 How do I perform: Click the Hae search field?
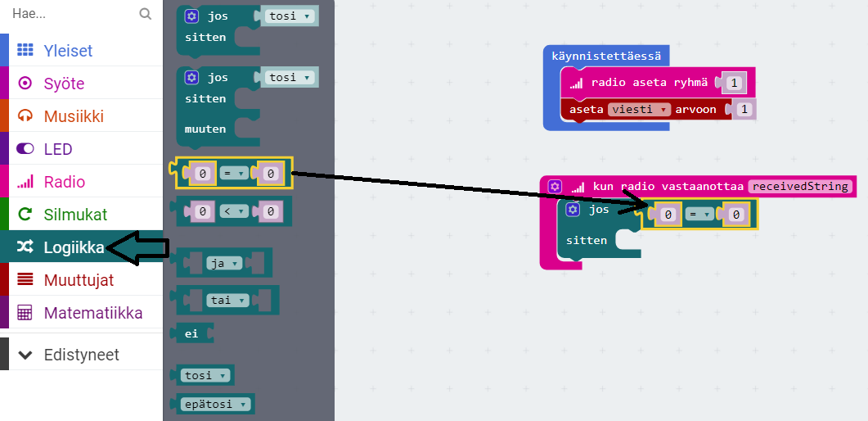[x=70, y=14]
